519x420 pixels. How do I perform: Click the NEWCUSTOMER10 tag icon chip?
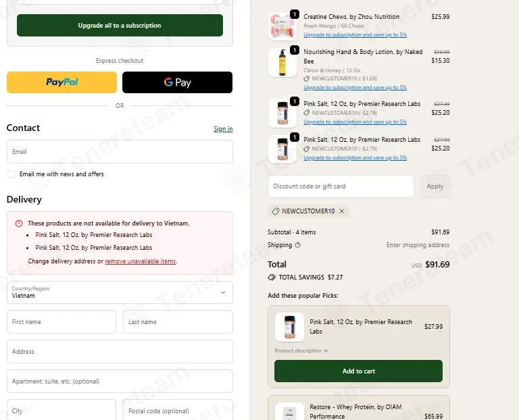click(x=276, y=211)
